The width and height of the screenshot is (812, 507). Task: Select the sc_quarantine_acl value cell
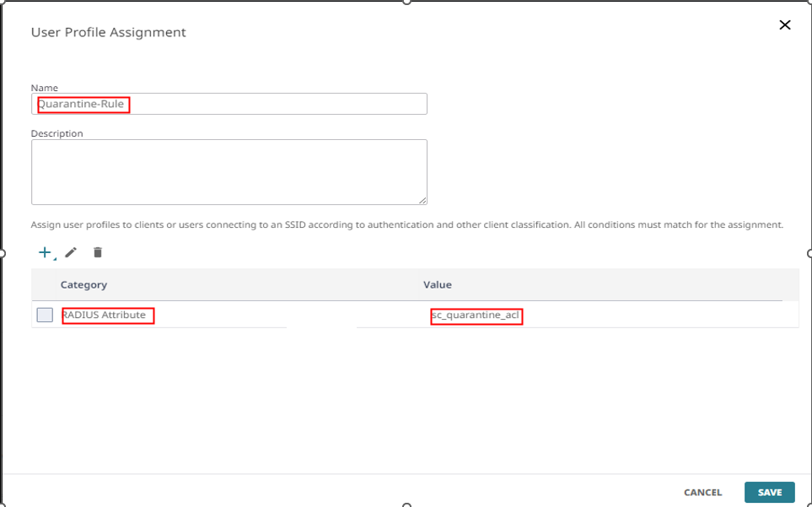pos(476,315)
